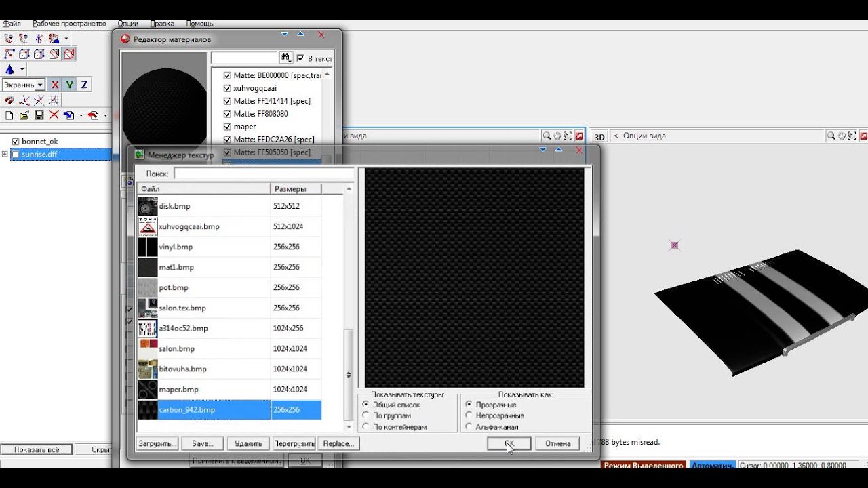The width and height of the screenshot is (868, 488).
Task: Open the 'Опции' menu
Action: click(x=128, y=24)
